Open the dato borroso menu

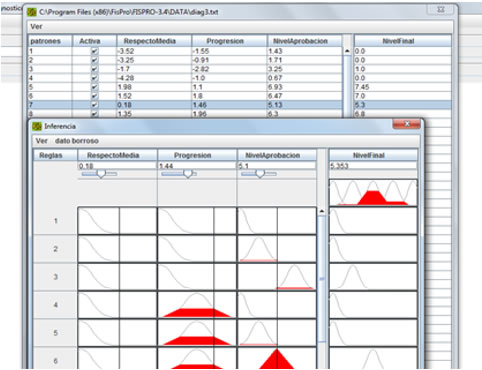click(77, 141)
